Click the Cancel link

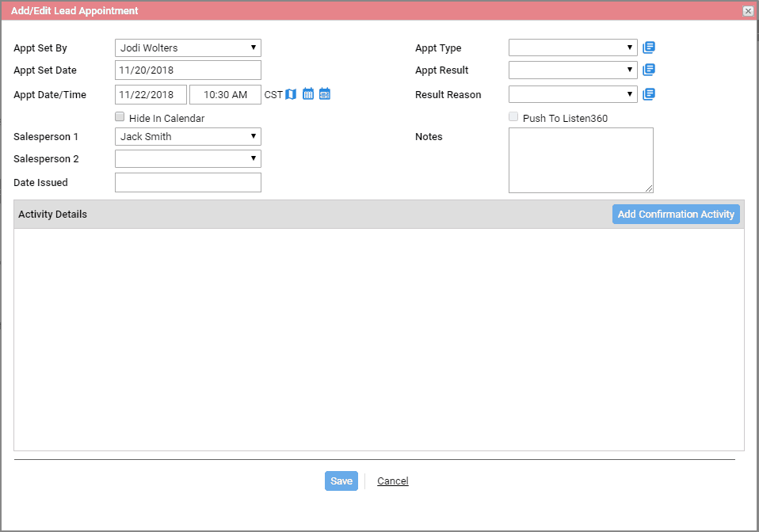tap(392, 481)
